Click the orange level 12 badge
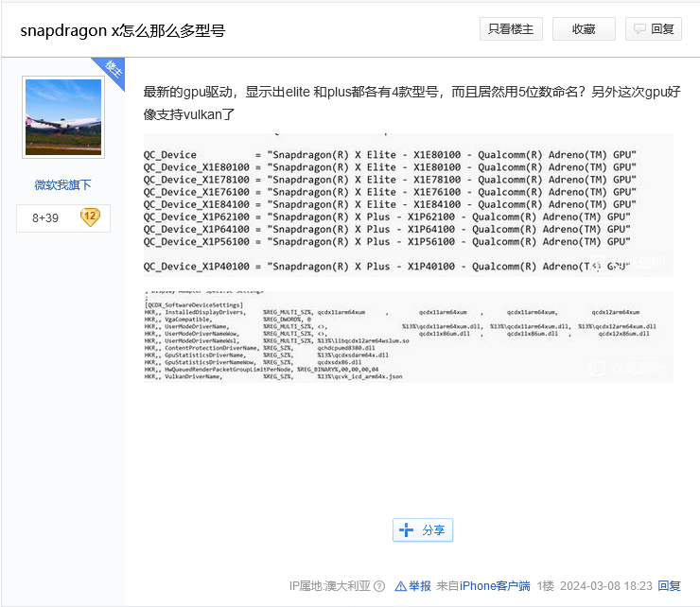This screenshot has height=607, width=700. (90, 217)
